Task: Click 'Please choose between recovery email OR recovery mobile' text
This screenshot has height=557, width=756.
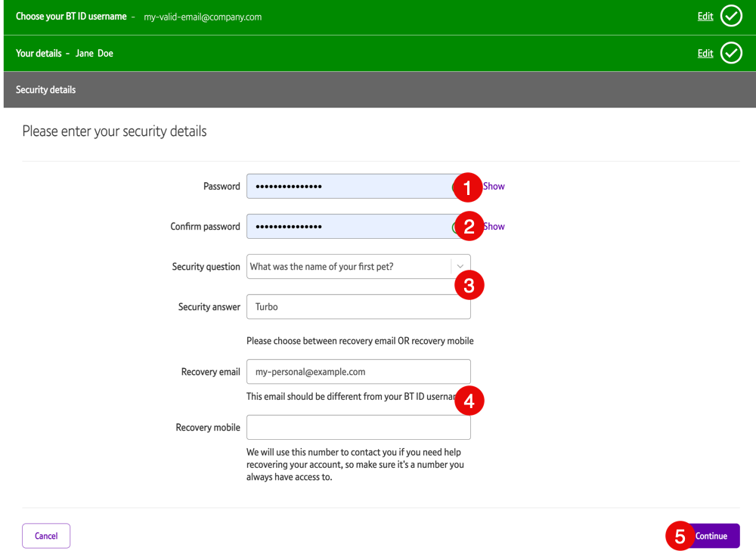Action: pos(360,341)
